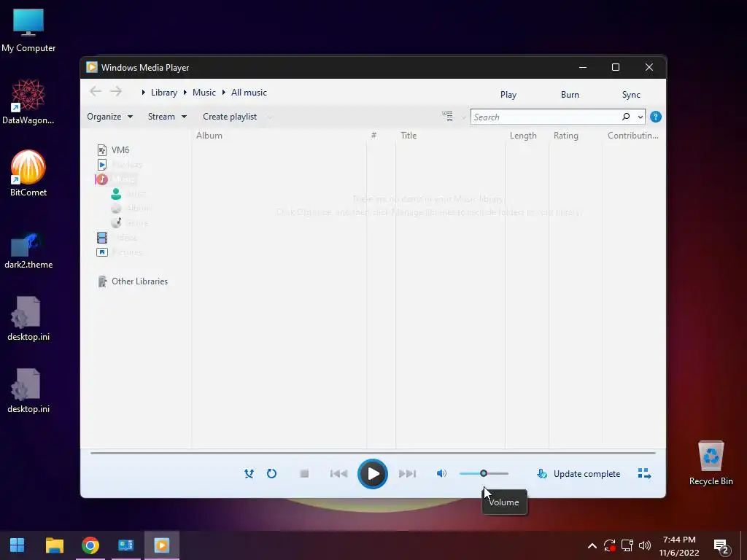The width and height of the screenshot is (747, 560).
Task: Click the search magnifier icon
Action: (x=626, y=117)
